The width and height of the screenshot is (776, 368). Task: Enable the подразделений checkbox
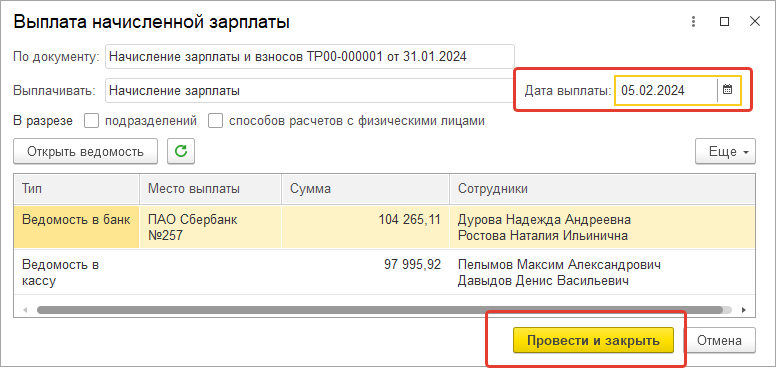[x=92, y=121]
